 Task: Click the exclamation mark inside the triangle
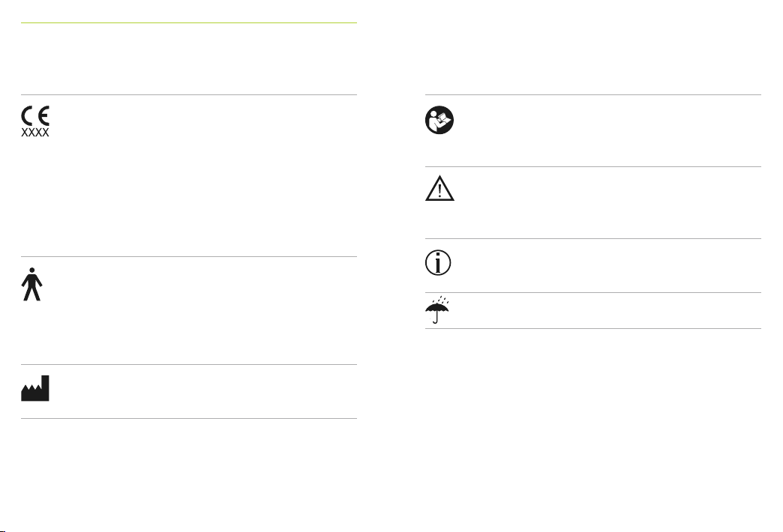tap(439, 190)
